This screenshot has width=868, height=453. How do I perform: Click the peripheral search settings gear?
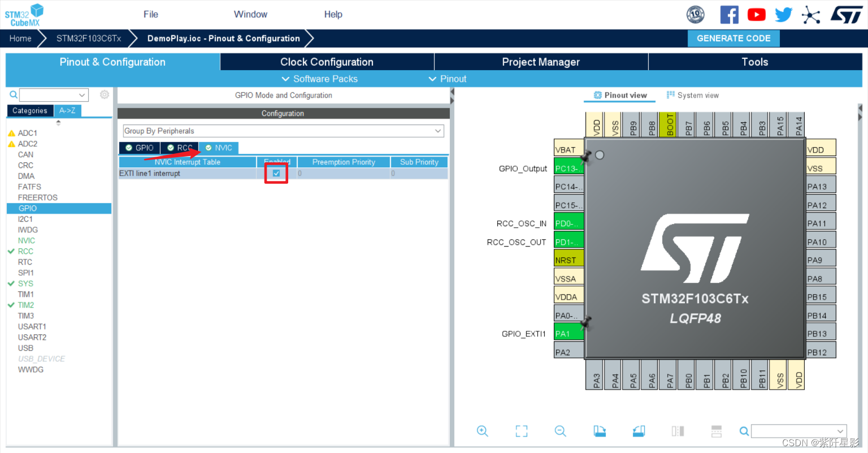point(105,94)
